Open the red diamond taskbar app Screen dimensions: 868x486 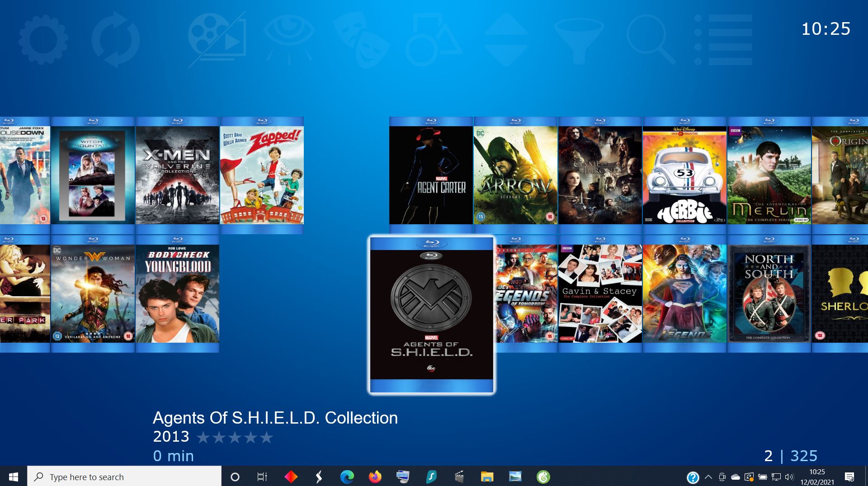[291, 477]
